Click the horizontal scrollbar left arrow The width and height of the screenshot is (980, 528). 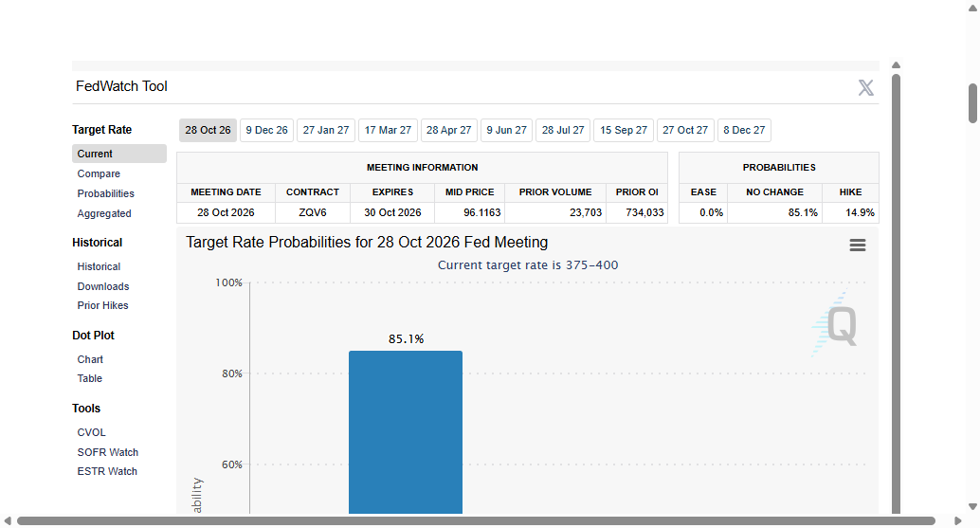[8, 520]
